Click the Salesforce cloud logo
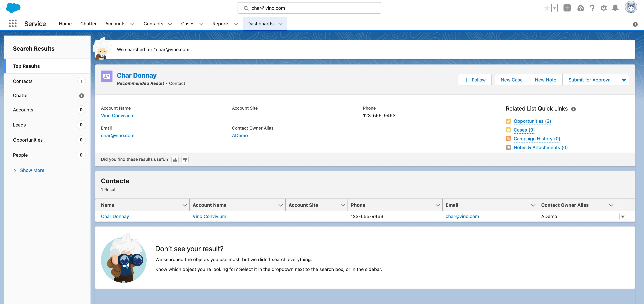The image size is (644, 304). pos(13,8)
